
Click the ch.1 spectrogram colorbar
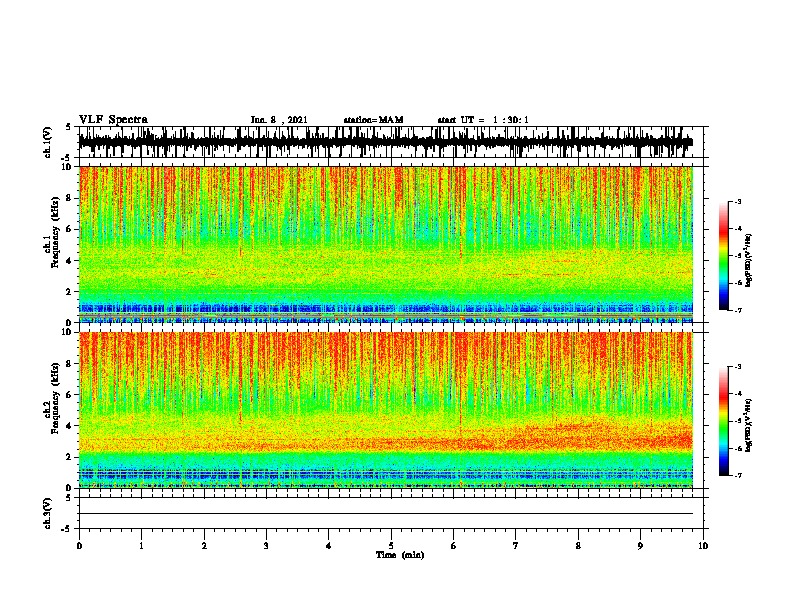coord(723,256)
